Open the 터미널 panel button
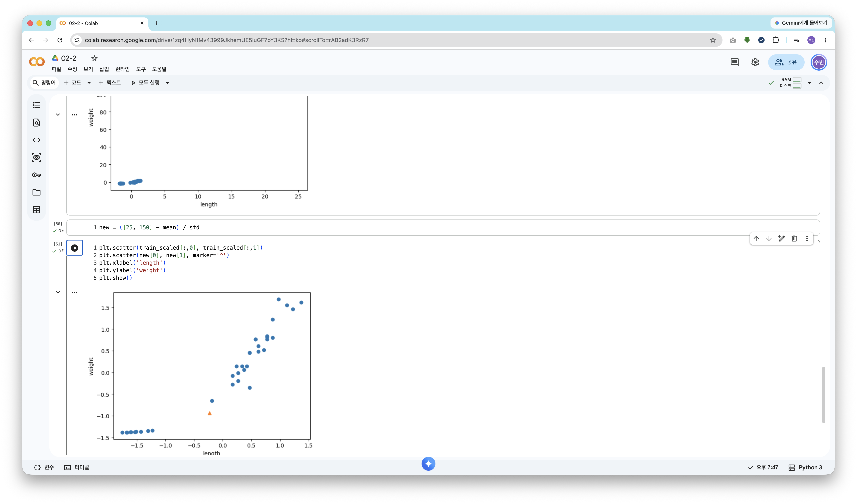The image size is (857, 504). point(77,467)
